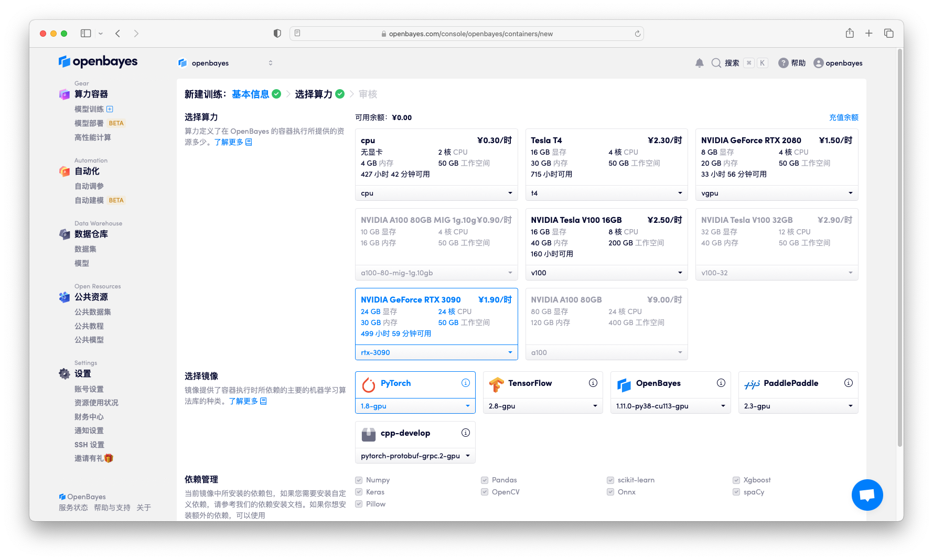Screen dimensions: 933x560
Task: Click the browser page reload icon
Action: tap(637, 34)
